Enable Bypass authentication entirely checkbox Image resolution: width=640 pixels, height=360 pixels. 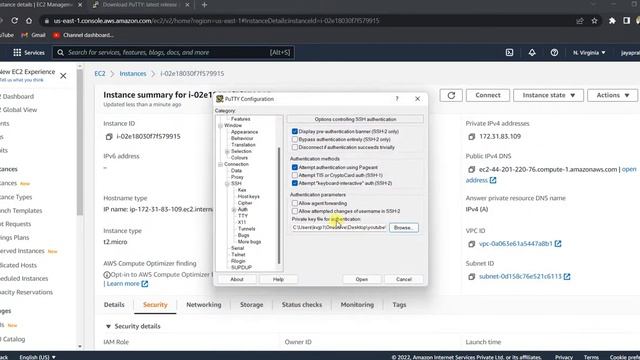(295, 139)
